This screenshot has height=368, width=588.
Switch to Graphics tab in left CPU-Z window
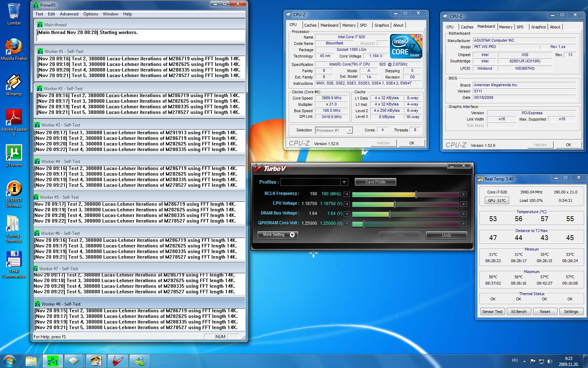click(381, 25)
